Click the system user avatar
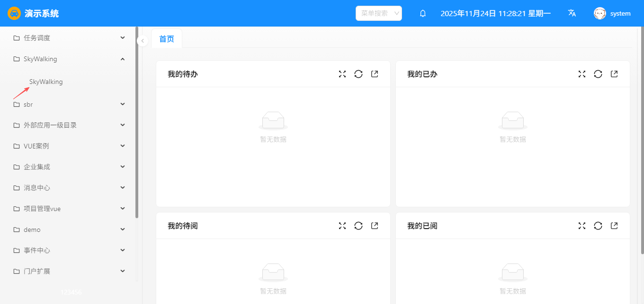This screenshot has height=304, width=644. (600, 13)
